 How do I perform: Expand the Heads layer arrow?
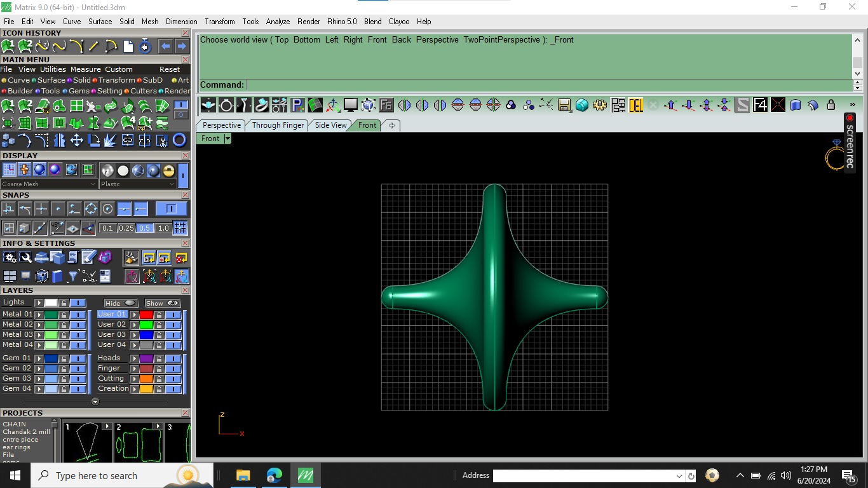[x=134, y=358]
